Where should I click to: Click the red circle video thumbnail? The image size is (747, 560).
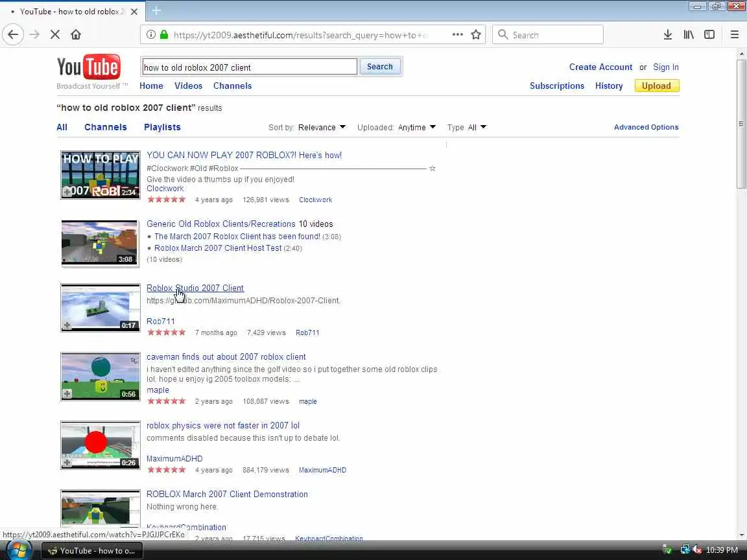coord(101,445)
